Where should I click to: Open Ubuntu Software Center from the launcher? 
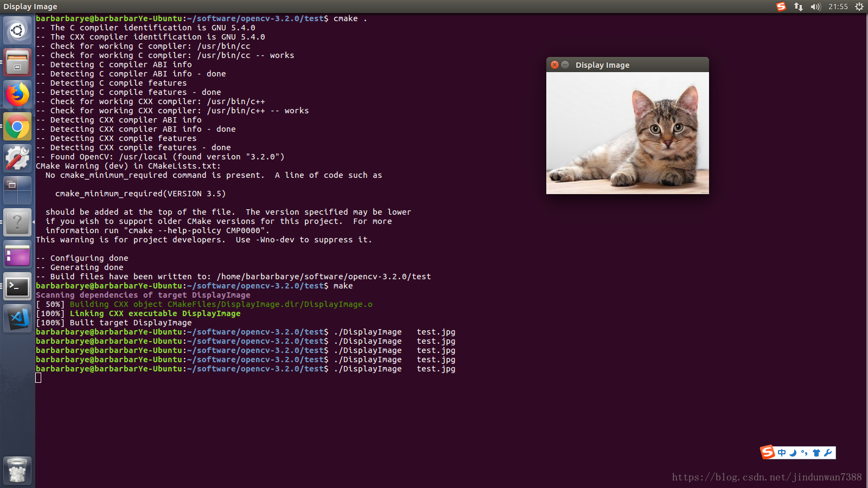point(17,255)
